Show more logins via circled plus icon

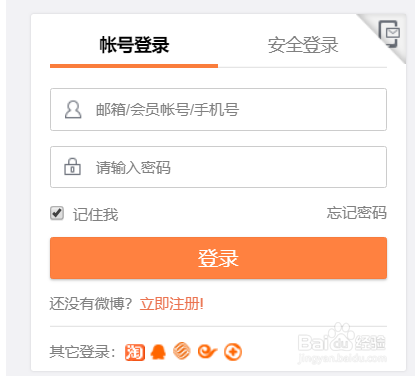[233, 352]
